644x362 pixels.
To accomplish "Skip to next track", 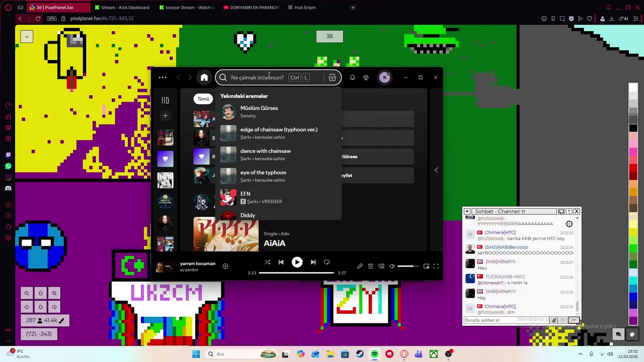I will coord(313,262).
